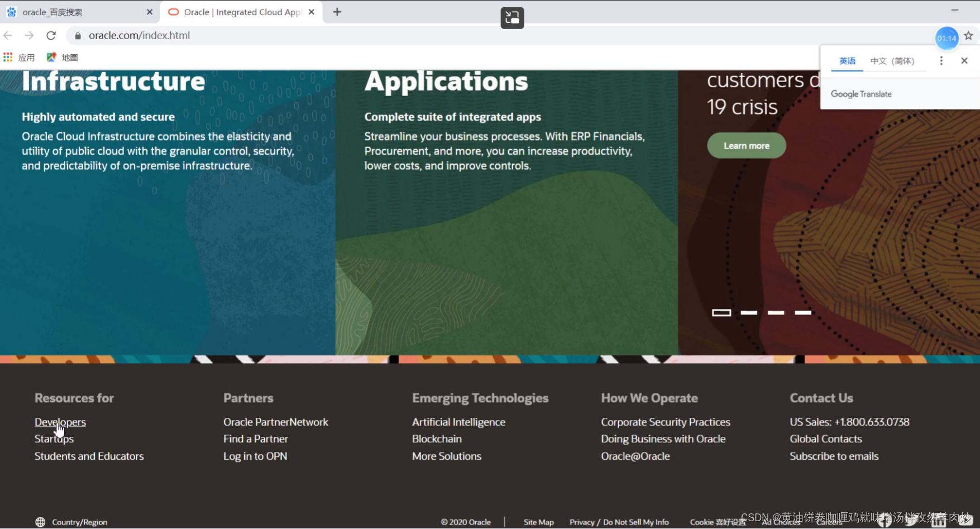Open Find a Partner link

tap(256, 439)
